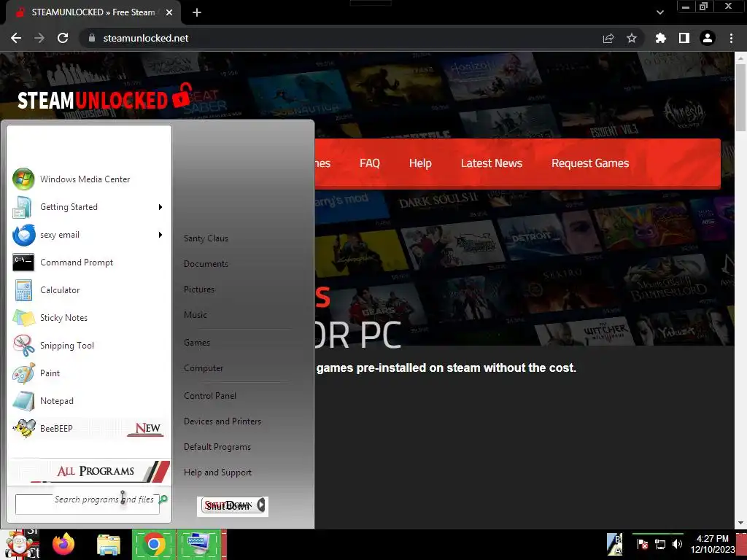Expand Getting Started submenu arrow

(x=160, y=207)
